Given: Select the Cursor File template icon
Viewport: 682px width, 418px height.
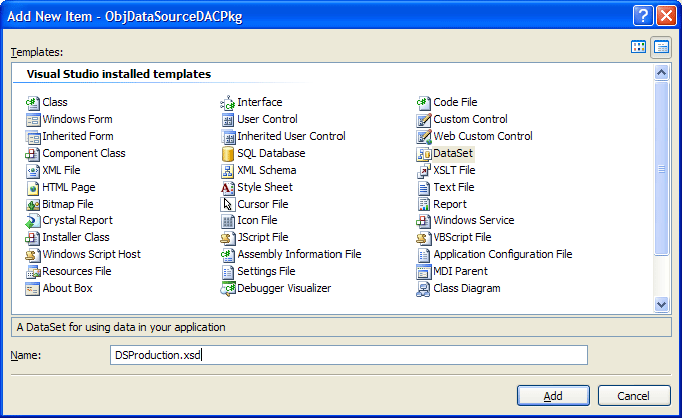Looking at the screenshot, I should (228, 204).
